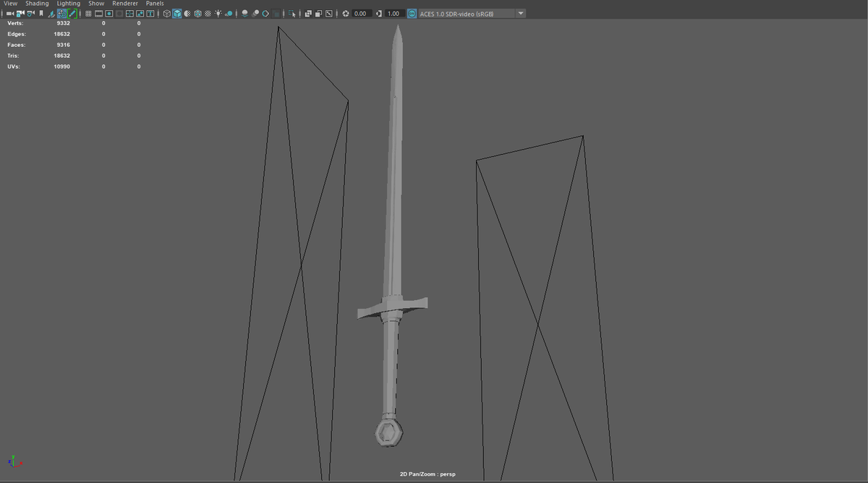Screen dimensions: 868x483
Task: Toggle the X-Ray display icon
Action: pyautogui.click(x=308, y=14)
